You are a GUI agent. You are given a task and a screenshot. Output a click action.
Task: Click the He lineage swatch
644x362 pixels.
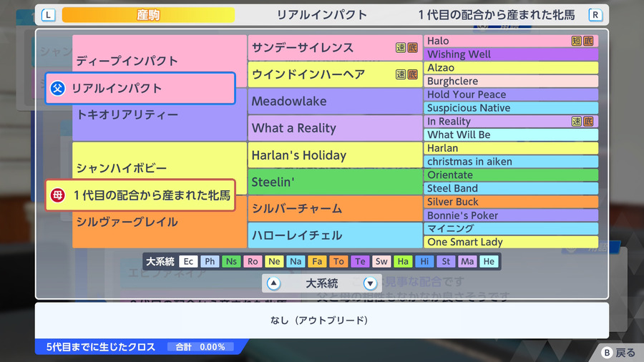click(489, 261)
